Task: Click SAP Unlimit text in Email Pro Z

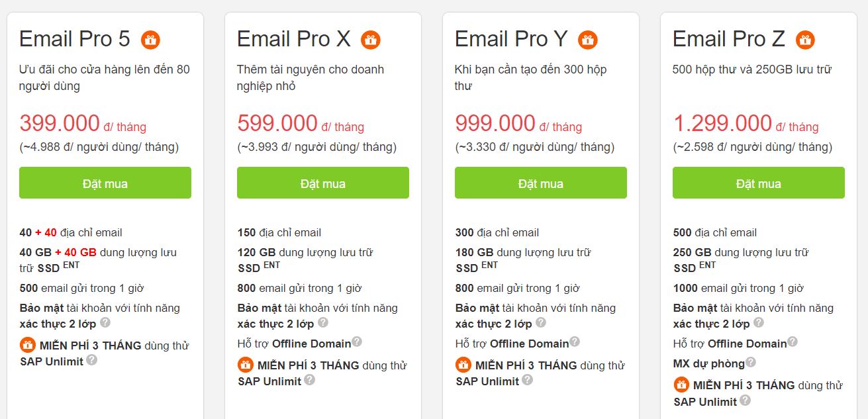Action: (x=704, y=402)
